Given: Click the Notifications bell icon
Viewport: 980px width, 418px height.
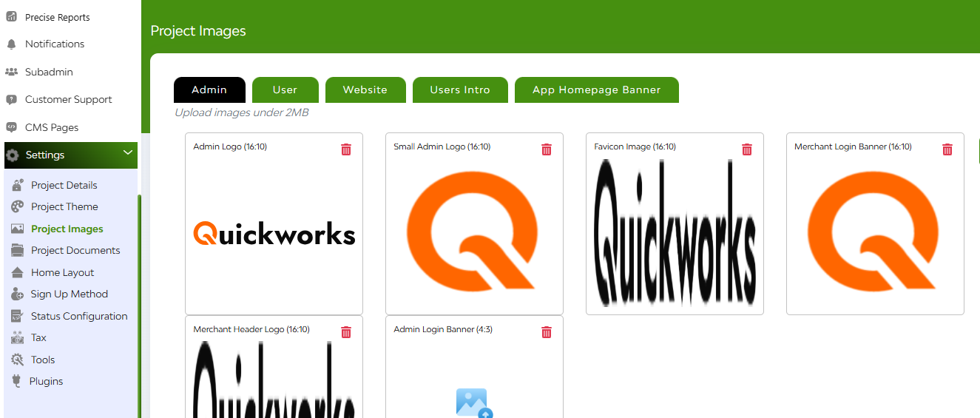Looking at the screenshot, I should [11, 44].
